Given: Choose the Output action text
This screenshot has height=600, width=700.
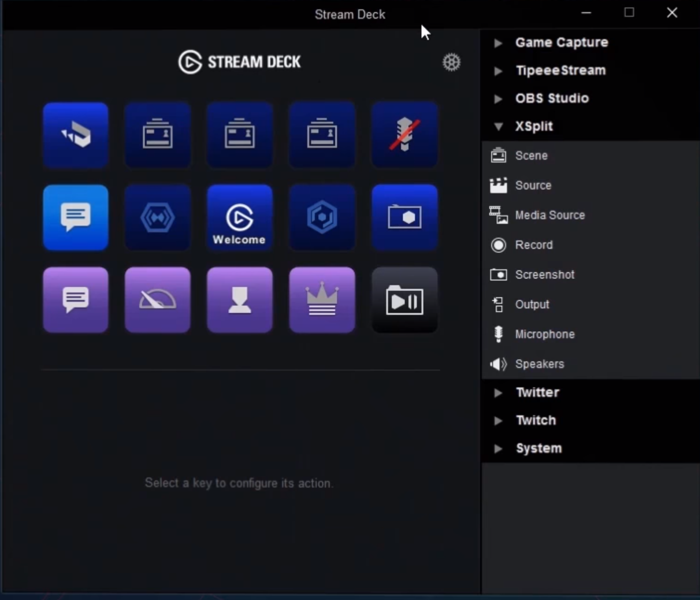Looking at the screenshot, I should click(x=532, y=304).
